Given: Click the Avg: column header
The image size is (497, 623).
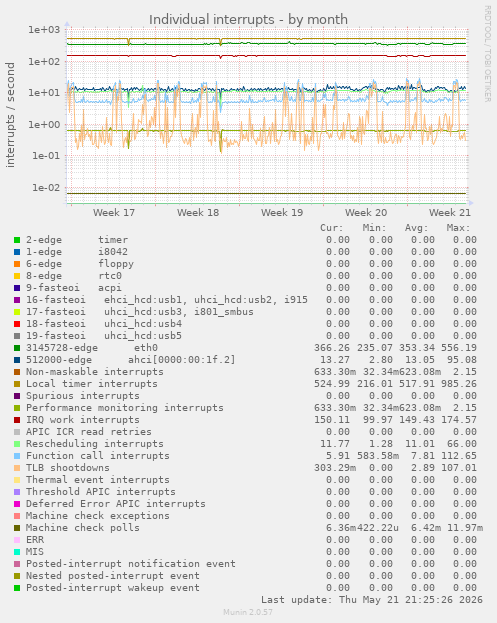Looking at the screenshot, I should coord(416,228).
